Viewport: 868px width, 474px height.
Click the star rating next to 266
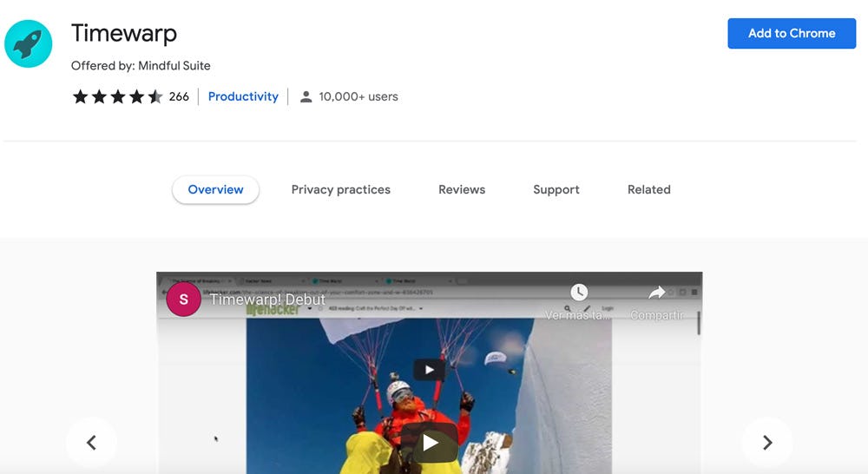click(117, 96)
